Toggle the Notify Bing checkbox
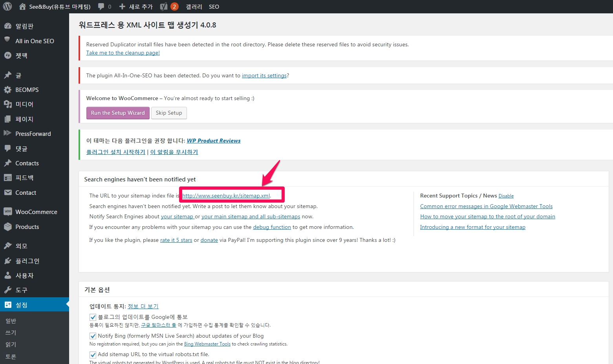 [x=93, y=336]
